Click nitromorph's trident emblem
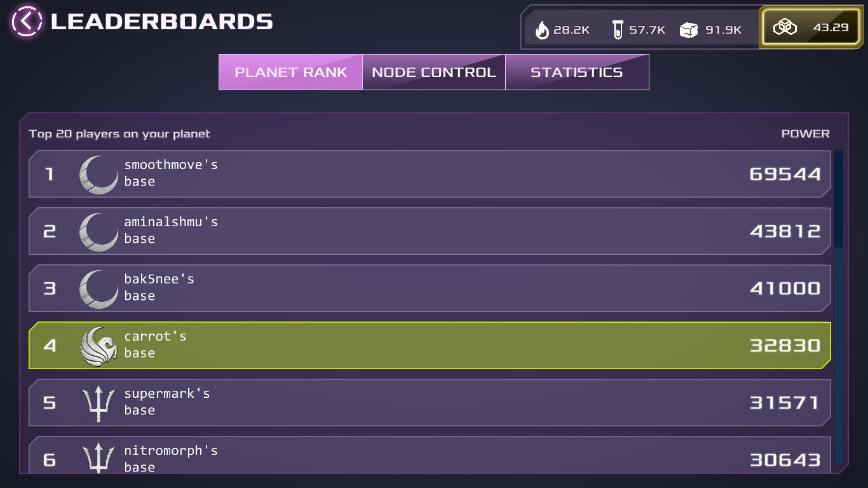This screenshot has width=868, height=488. [98, 457]
